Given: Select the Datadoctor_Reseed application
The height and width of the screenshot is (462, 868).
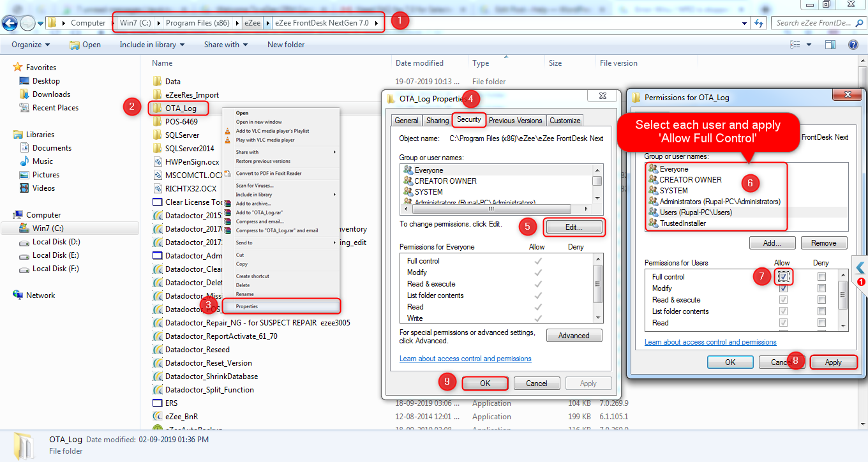Looking at the screenshot, I should 197,350.
